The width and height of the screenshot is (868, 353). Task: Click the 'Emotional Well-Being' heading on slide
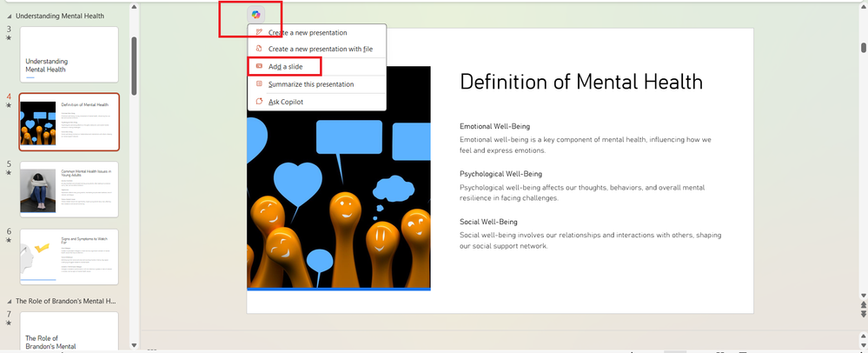click(495, 126)
